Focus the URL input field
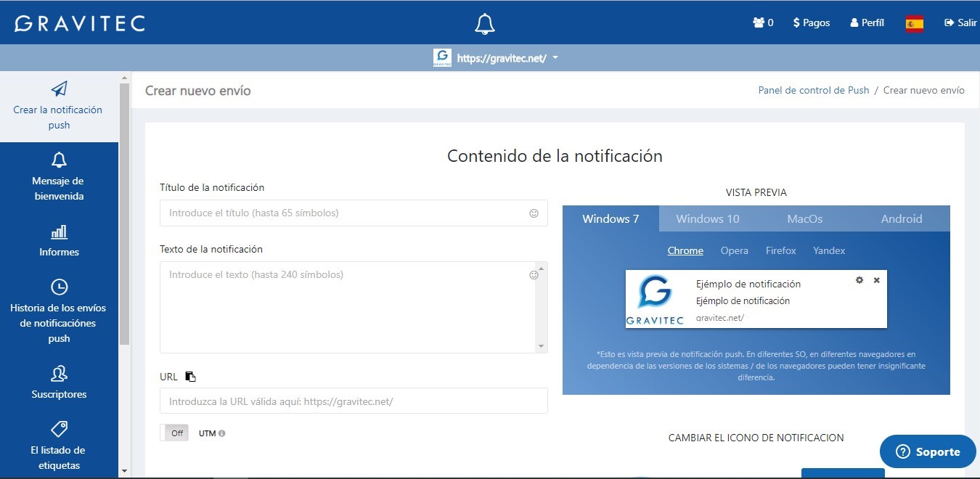This screenshot has height=479, width=980. point(354,401)
